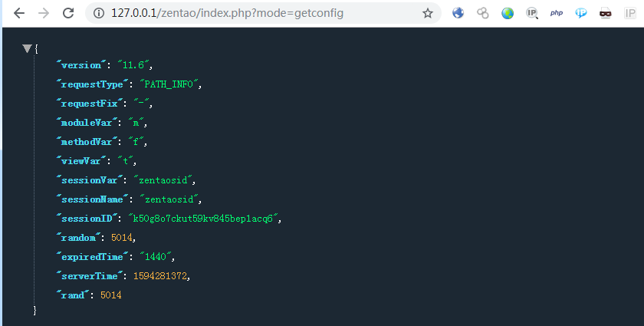This screenshot has height=326, width=644.
Task: Open the IP magnifier lookup extension
Action: 532,13
